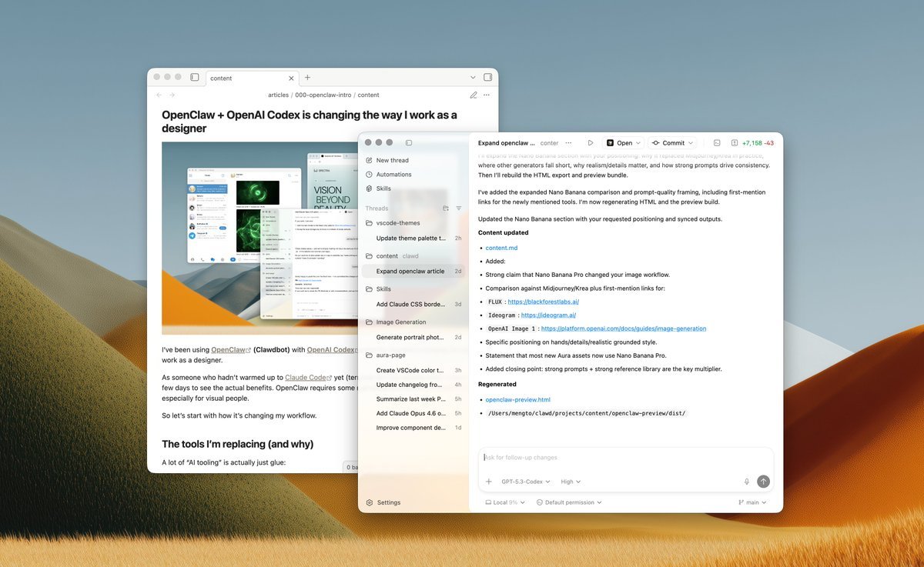Collapse the Skills project folder in Threads
924x567 pixels.
coord(370,289)
